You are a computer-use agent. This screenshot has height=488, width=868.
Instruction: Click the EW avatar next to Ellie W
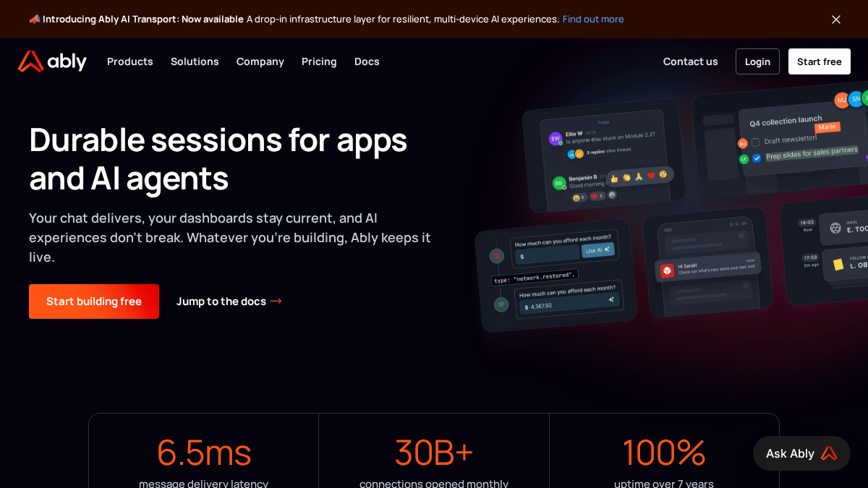pos(556,138)
